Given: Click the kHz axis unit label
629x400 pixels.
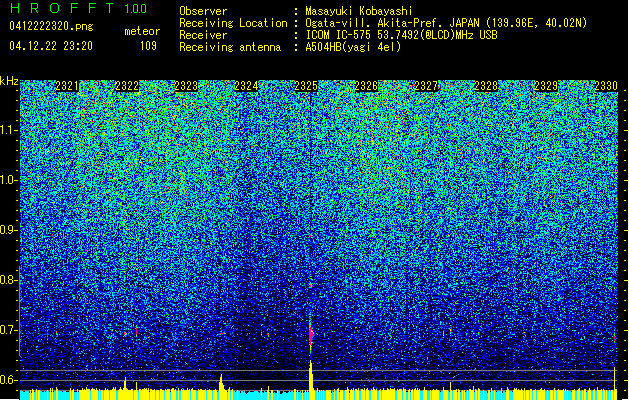Looking at the screenshot, I should [x=9, y=81].
